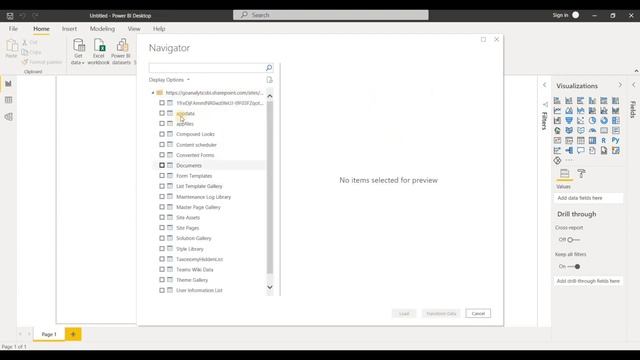Open the Display Options dropdown
640x360 pixels.
click(169, 80)
